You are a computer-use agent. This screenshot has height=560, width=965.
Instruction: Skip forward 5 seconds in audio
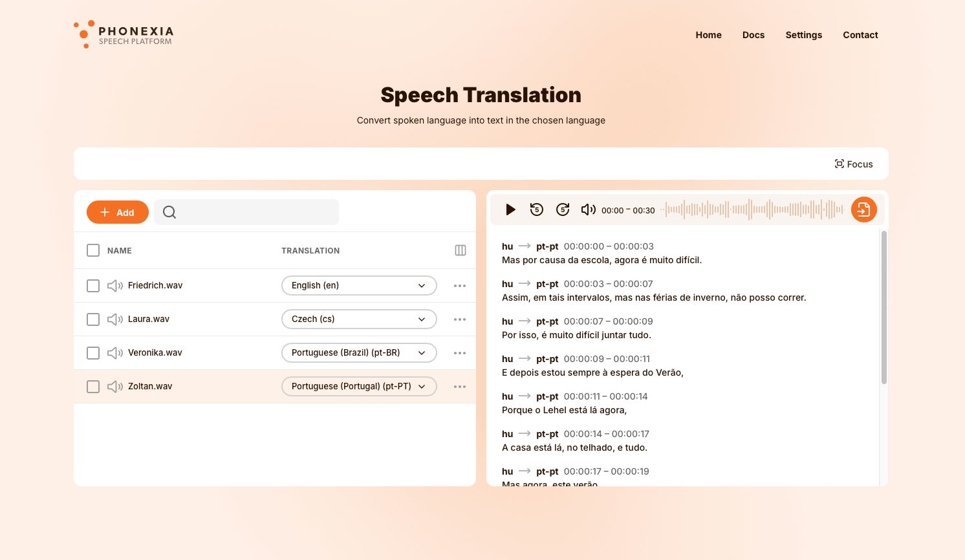[563, 210]
